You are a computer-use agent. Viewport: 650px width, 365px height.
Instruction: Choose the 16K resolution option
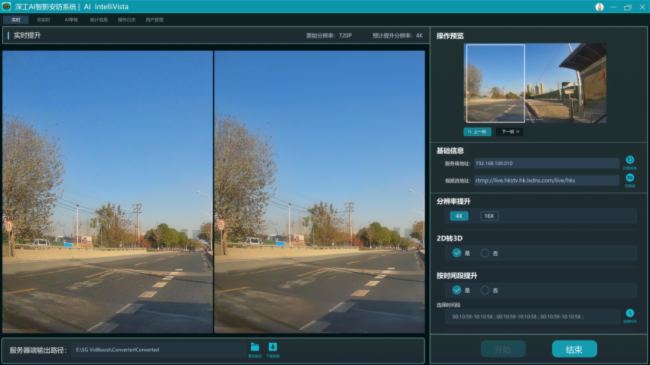point(489,216)
